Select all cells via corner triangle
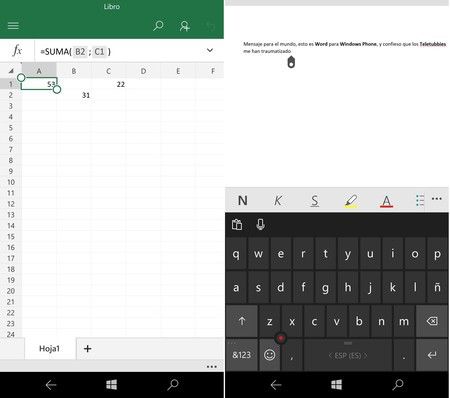The image size is (450, 398). point(11,71)
